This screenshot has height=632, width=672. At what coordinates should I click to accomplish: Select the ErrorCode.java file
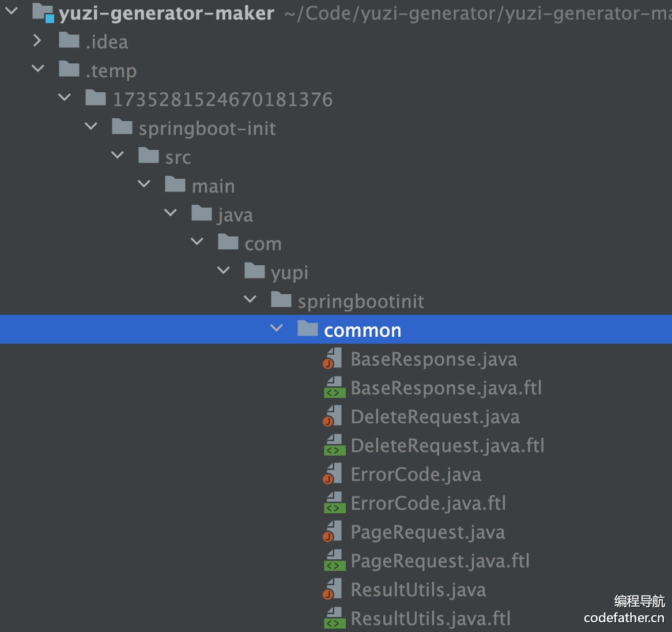point(416,475)
